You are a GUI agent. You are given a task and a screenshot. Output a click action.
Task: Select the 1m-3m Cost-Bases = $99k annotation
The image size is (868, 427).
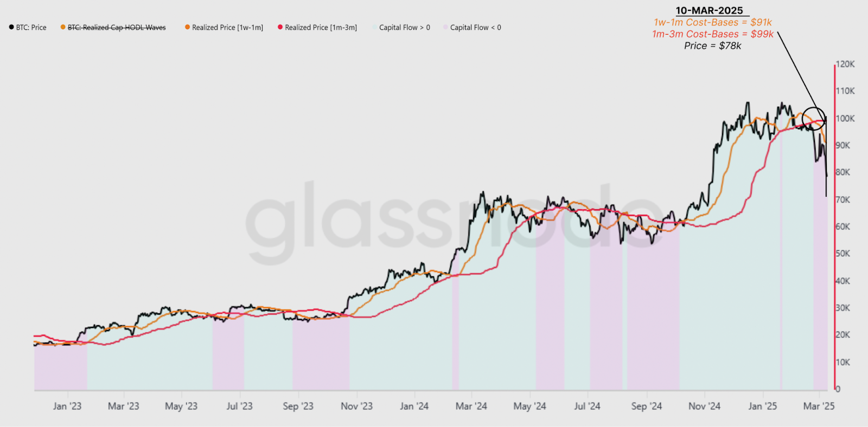(712, 34)
